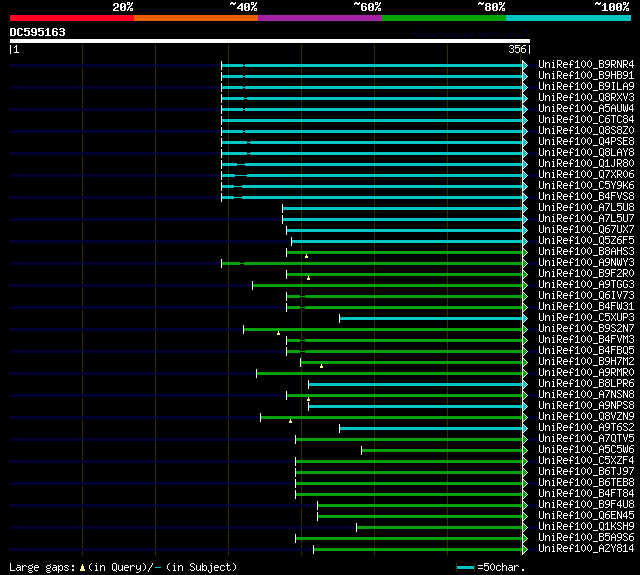The height and width of the screenshot is (575, 640).
Task: Click the yellow query gap marker under UniRef100_B9S2N7
Action: tap(278, 333)
